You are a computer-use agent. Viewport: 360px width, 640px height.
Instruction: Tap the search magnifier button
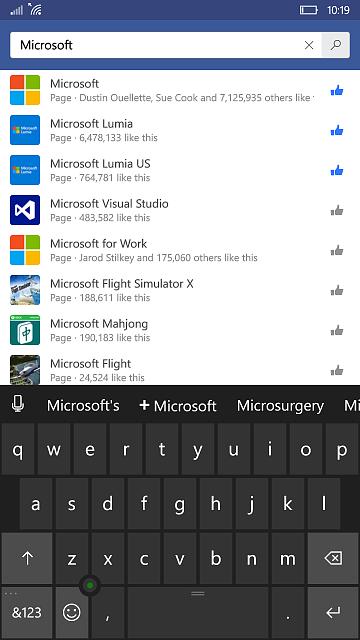[x=336, y=45]
